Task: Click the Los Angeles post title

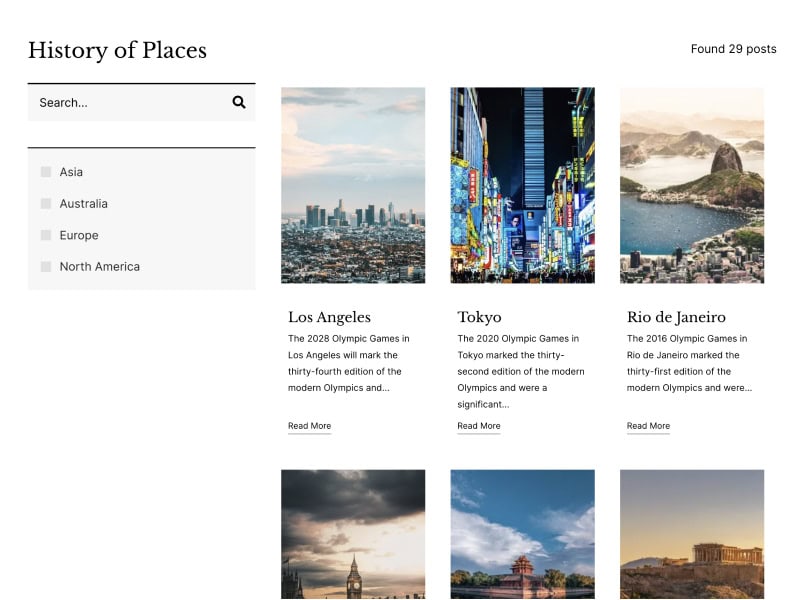Action: (x=329, y=317)
